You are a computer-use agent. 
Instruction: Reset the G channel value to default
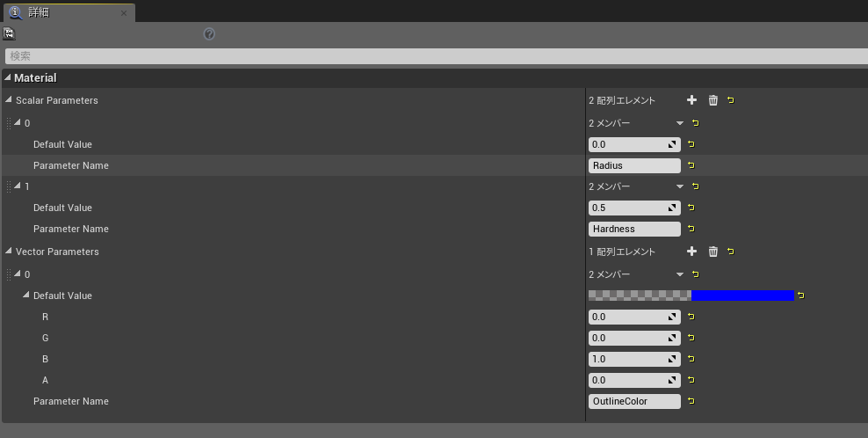pos(691,338)
